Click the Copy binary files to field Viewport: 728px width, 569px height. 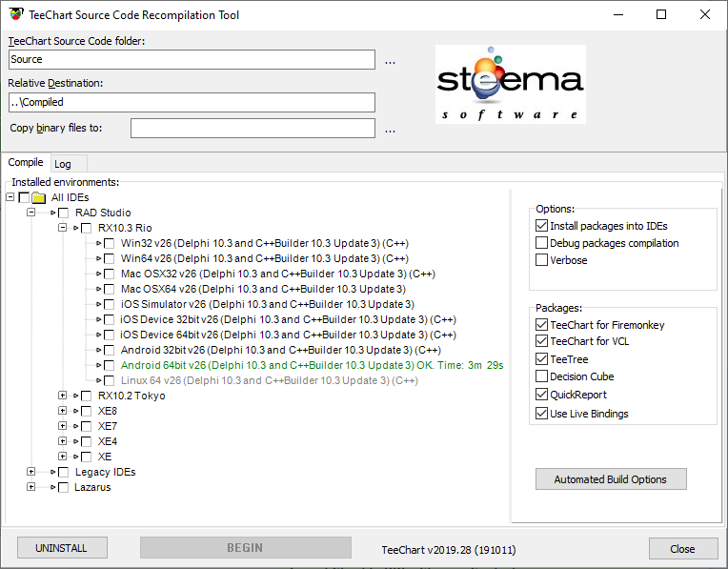click(x=253, y=129)
